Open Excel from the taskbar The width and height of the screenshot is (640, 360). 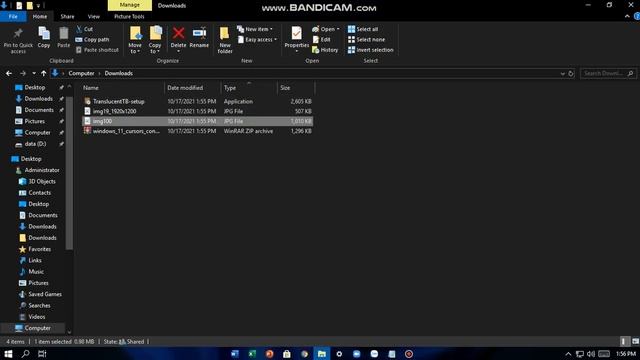pos(252,353)
